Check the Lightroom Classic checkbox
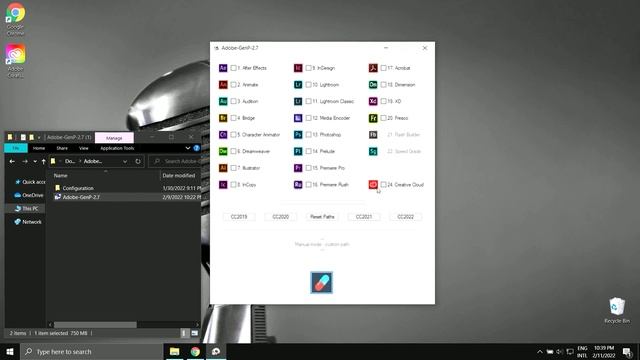The image size is (640, 360). 309,101
